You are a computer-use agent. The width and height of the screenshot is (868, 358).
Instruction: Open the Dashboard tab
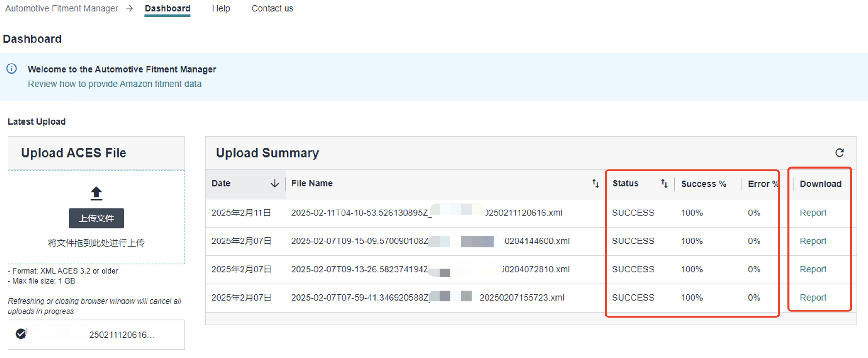(167, 8)
